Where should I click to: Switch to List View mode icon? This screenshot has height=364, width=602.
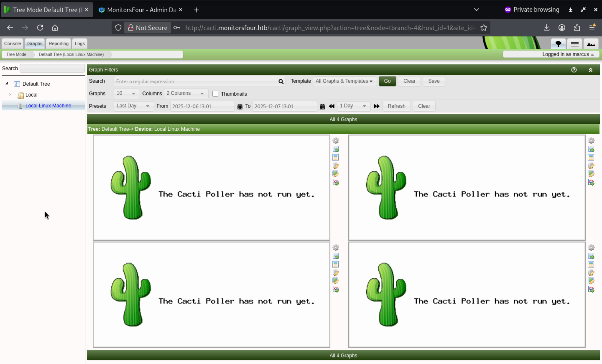point(575,44)
